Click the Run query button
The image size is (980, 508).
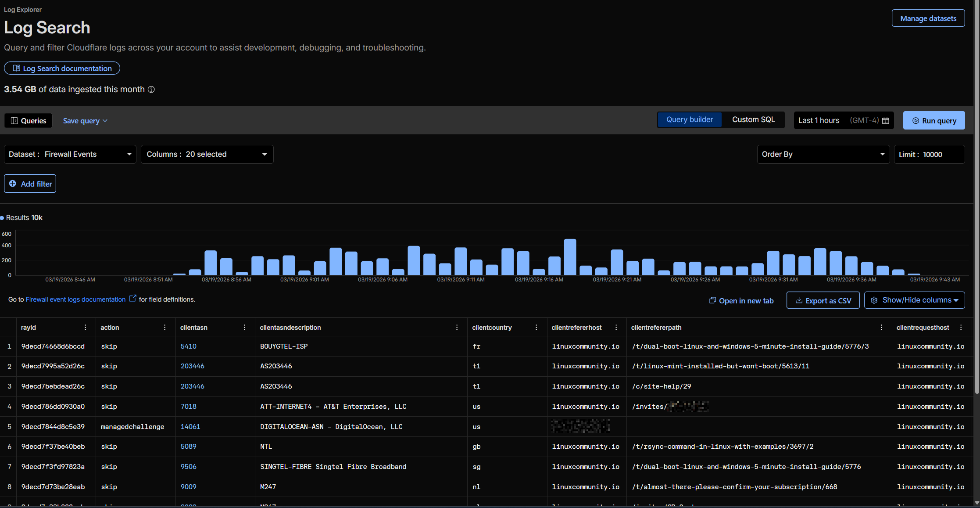(934, 121)
